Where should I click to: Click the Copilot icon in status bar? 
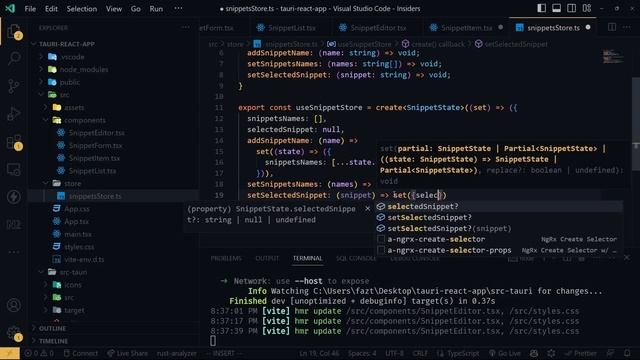534,353
